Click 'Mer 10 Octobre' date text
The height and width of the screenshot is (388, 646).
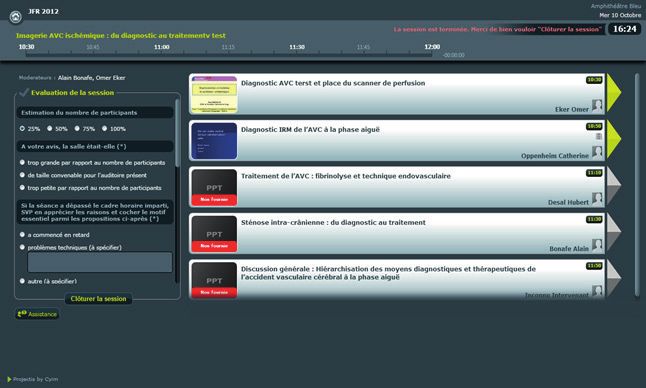pos(620,15)
